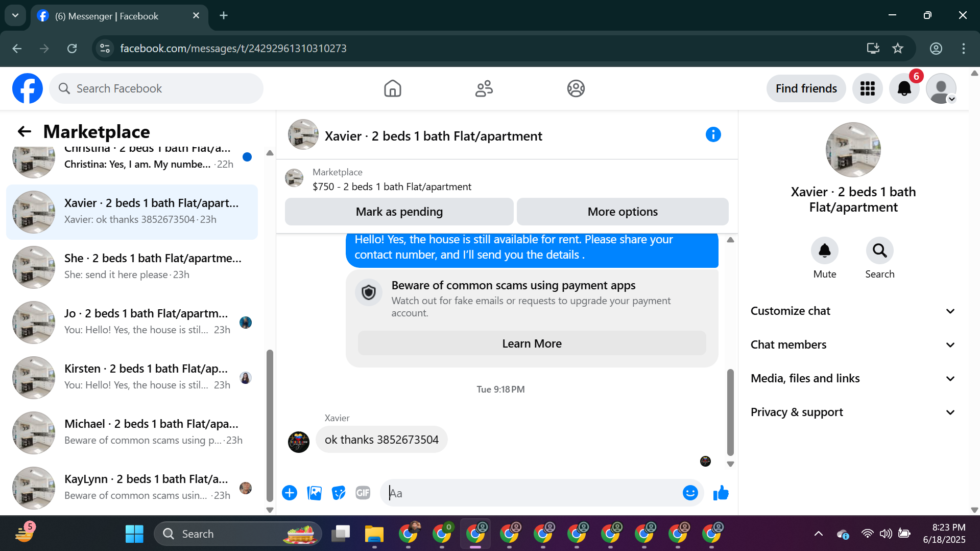The image size is (980, 551).
Task: Open the $750 Marketplace listing link
Action: click(x=392, y=187)
